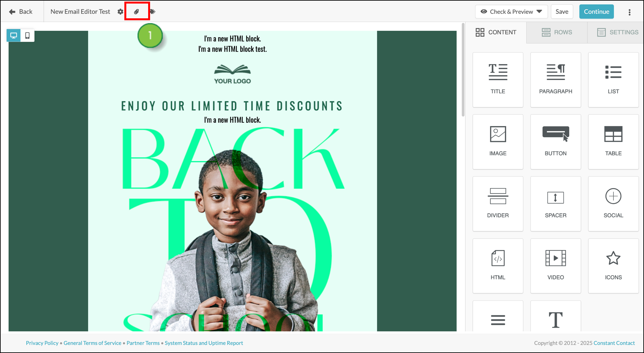Click the Continue button
Screen dimensions: 644x353
pyautogui.click(x=596, y=12)
